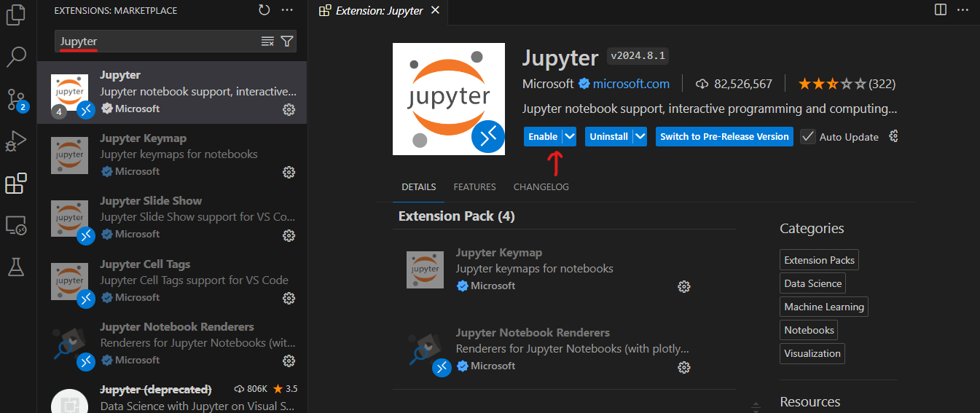Click the v2024.8.1 version label
The height and width of the screenshot is (413, 980).
point(638,55)
